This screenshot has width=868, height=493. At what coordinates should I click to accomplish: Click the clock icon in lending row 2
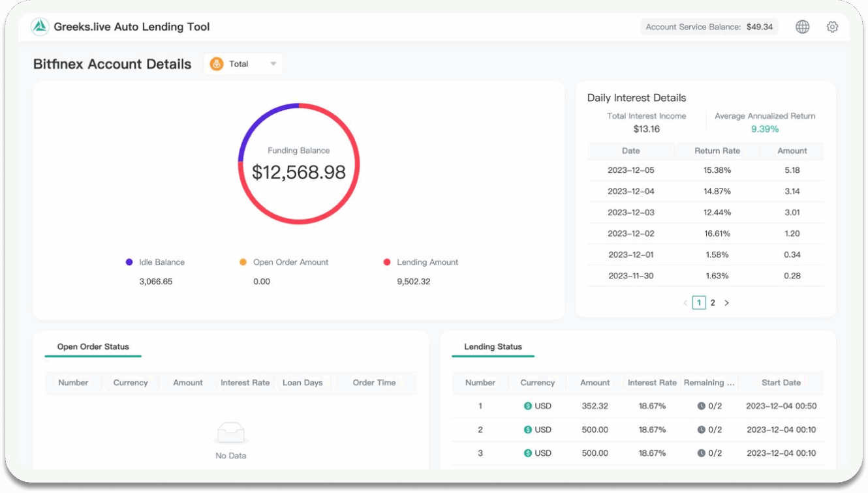(701, 430)
